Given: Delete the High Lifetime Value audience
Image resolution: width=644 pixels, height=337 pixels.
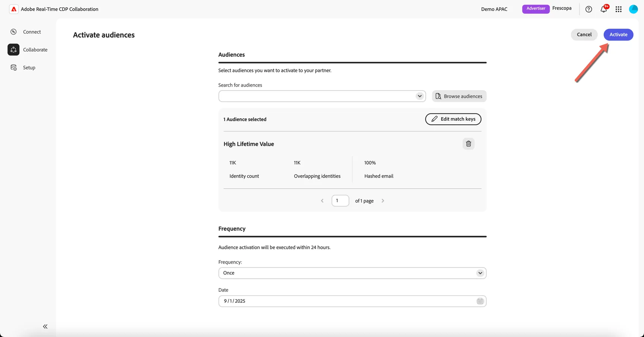Looking at the screenshot, I should click(468, 144).
